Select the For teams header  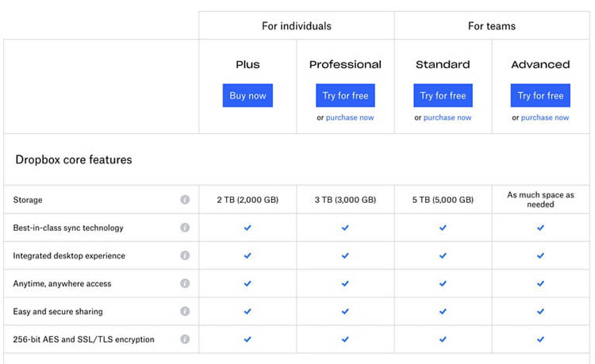coord(492,26)
